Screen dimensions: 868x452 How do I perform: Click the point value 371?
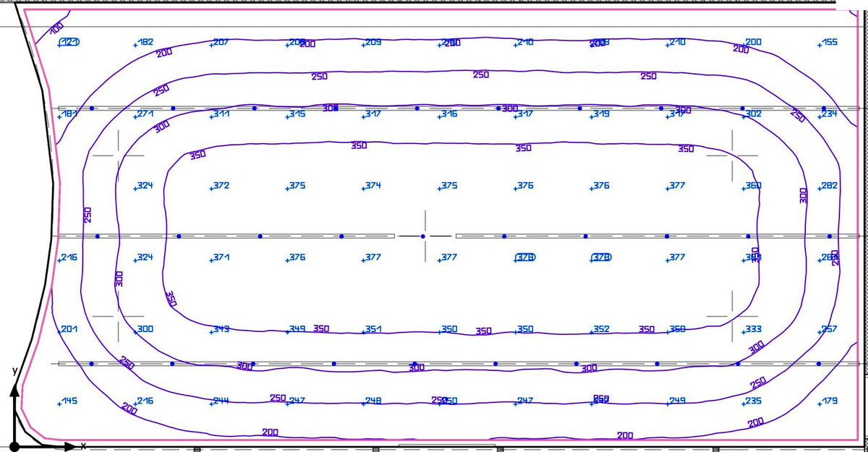pos(221,257)
